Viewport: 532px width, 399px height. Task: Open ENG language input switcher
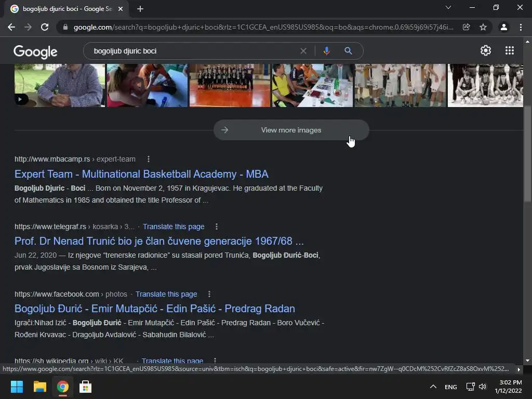[450, 387]
